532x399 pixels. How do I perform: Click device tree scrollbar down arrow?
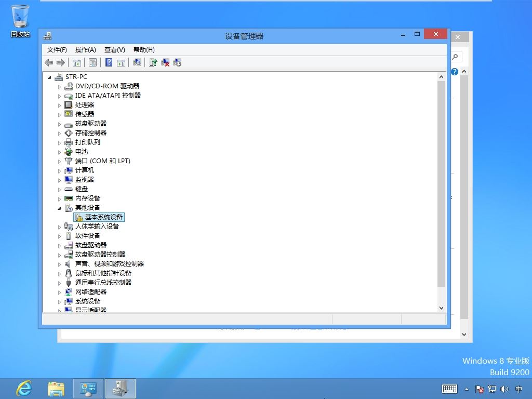[x=441, y=308]
